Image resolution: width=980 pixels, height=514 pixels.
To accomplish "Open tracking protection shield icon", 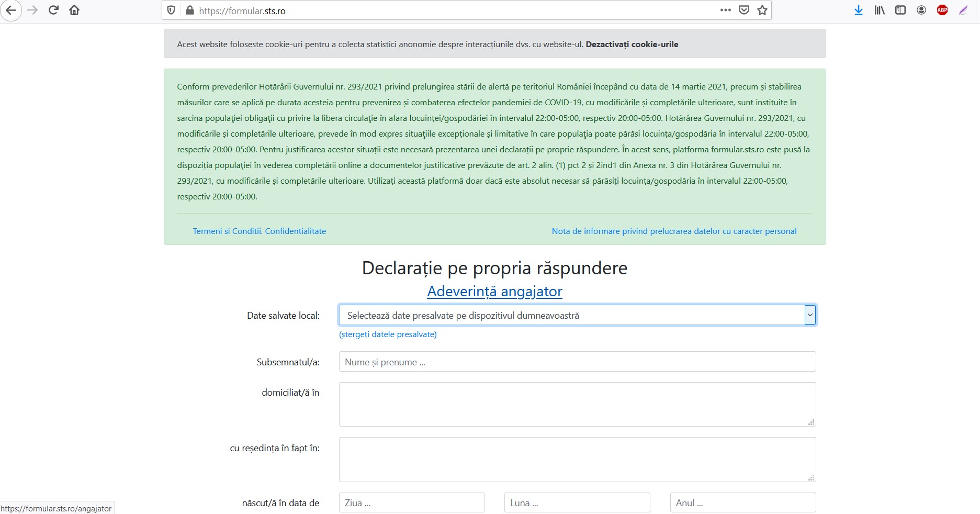I will click(171, 10).
